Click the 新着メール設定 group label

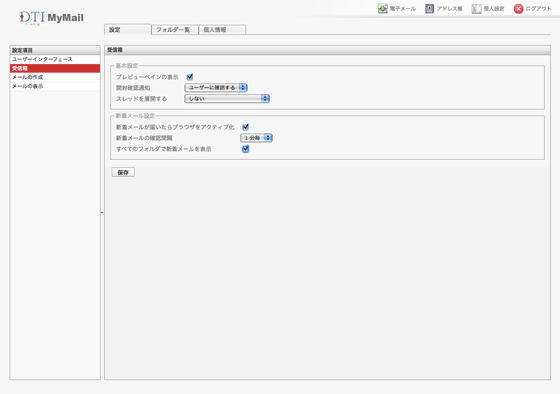tap(135, 116)
